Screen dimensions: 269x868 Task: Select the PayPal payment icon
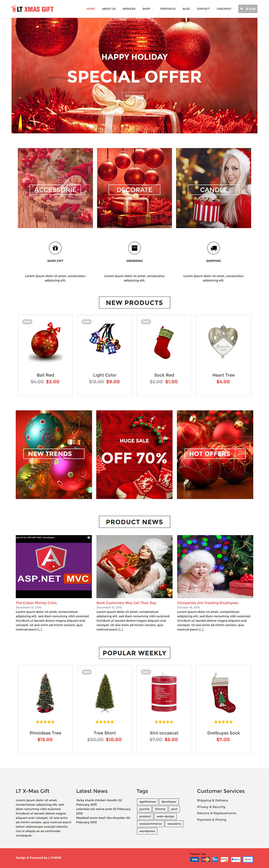236,859
